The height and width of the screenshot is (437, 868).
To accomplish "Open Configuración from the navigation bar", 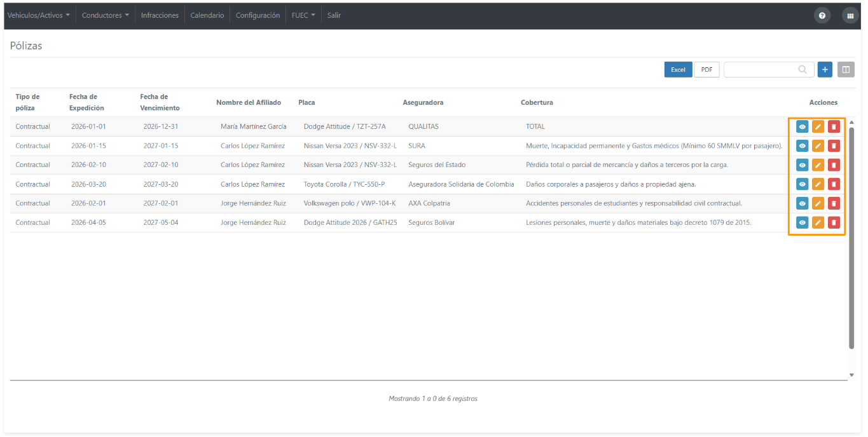I will [258, 15].
